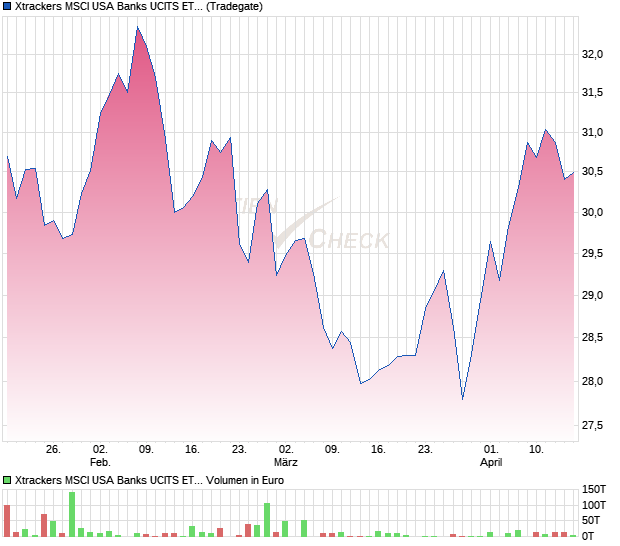Click the 'April' month label
Viewport: 620px width, 546px height.
click(x=491, y=462)
